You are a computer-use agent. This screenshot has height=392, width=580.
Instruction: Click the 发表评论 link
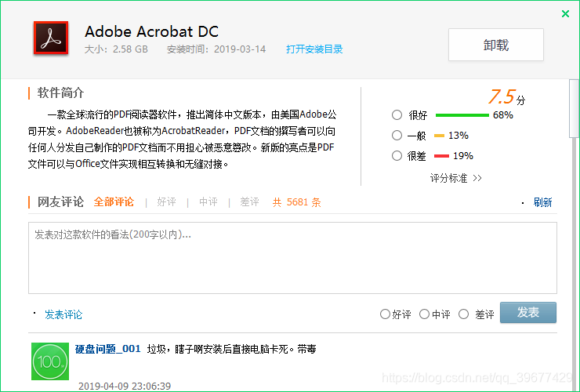pyautogui.click(x=63, y=314)
